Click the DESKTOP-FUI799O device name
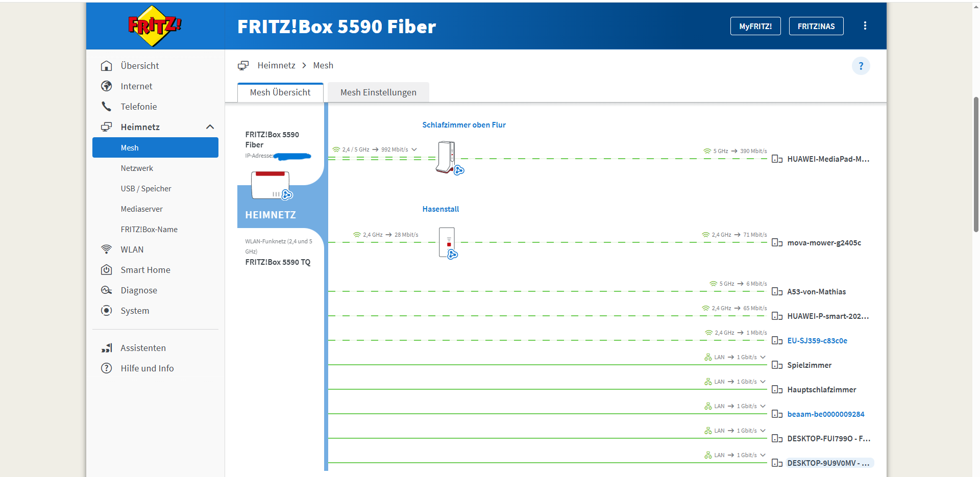 click(829, 439)
